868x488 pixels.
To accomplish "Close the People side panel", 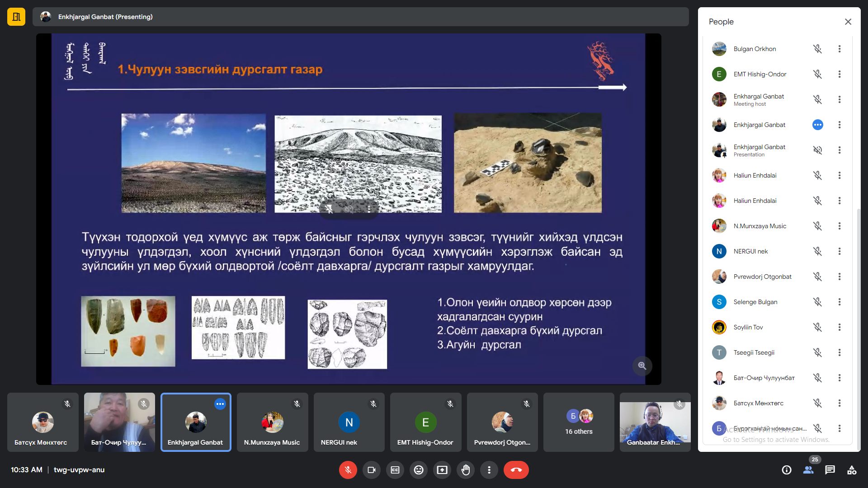I will coord(848,22).
